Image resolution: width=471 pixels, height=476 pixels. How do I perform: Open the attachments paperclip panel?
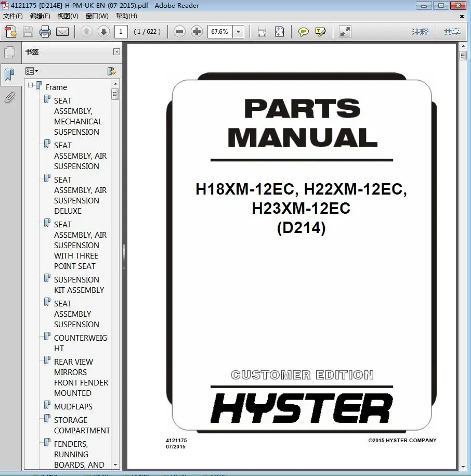[10, 97]
